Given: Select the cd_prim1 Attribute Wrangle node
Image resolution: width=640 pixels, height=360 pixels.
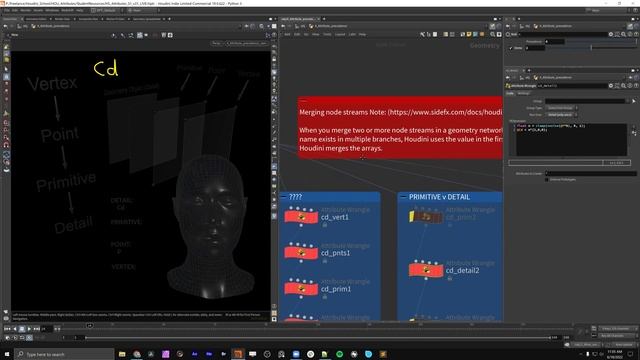Looking at the screenshot, I should pos(301,289).
